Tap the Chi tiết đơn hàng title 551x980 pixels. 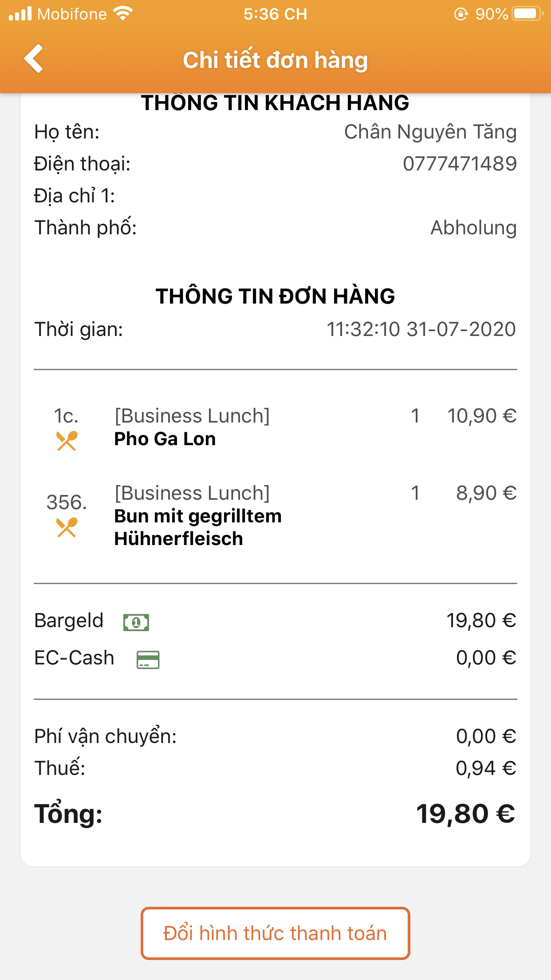[275, 60]
